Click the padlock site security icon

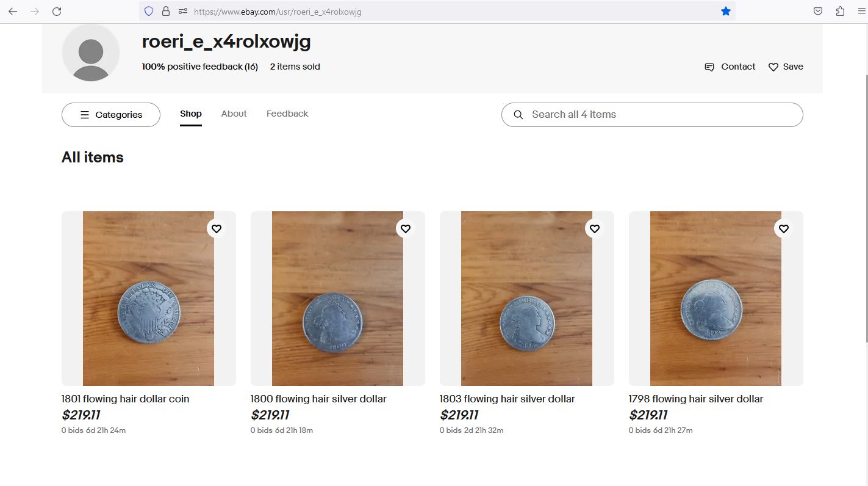[165, 11]
